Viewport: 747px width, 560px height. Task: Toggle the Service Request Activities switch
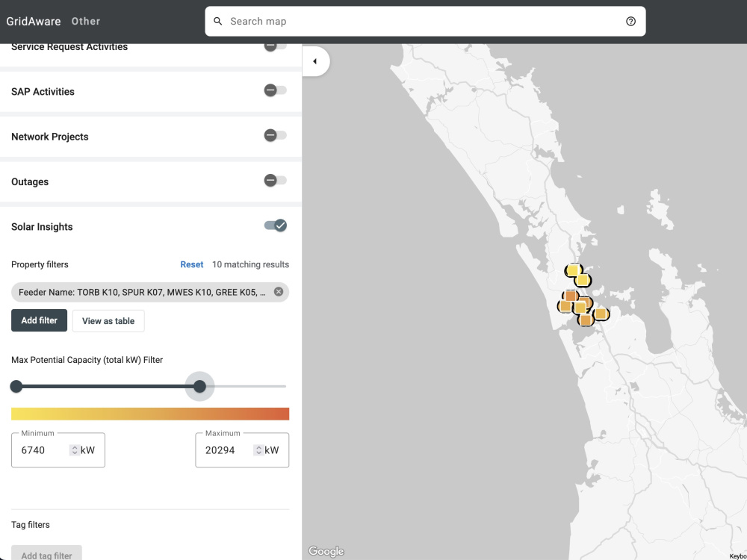point(276,46)
